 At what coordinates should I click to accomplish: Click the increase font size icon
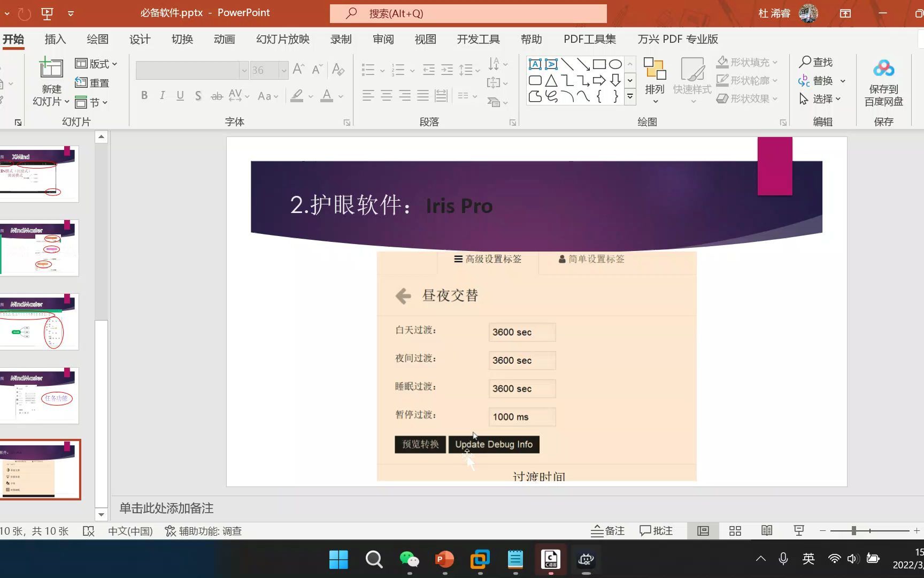pyautogui.click(x=298, y=69)
